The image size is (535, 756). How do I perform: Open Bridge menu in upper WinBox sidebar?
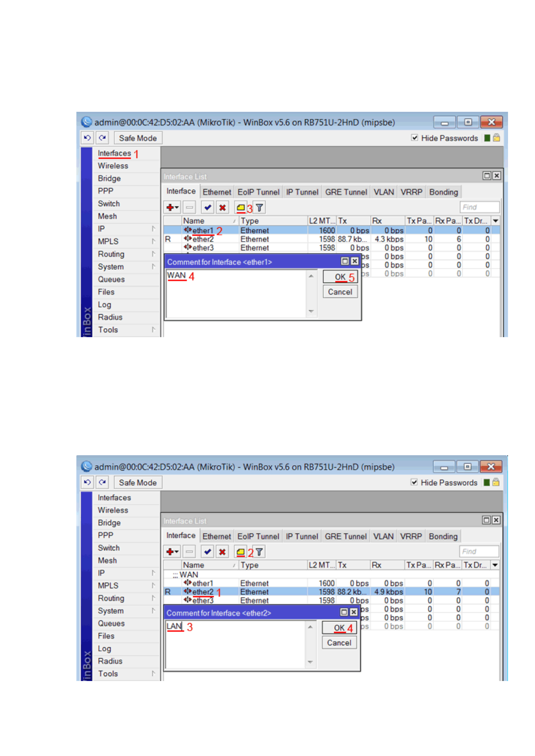pyautogui.click(x=109, y=178)
